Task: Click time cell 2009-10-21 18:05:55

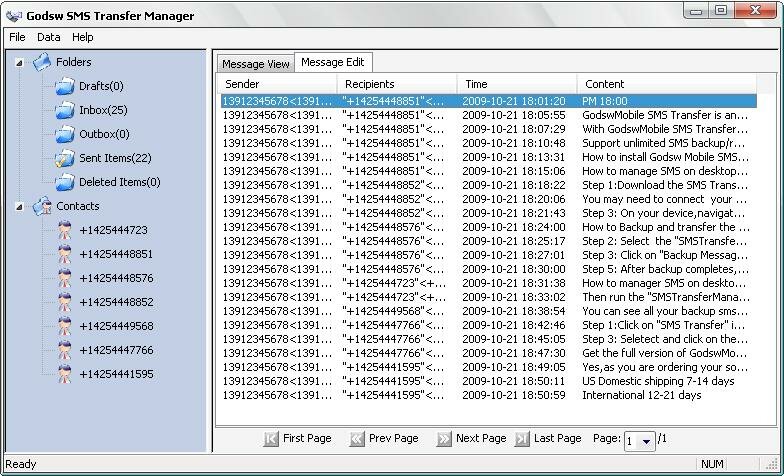Action: 514,115
